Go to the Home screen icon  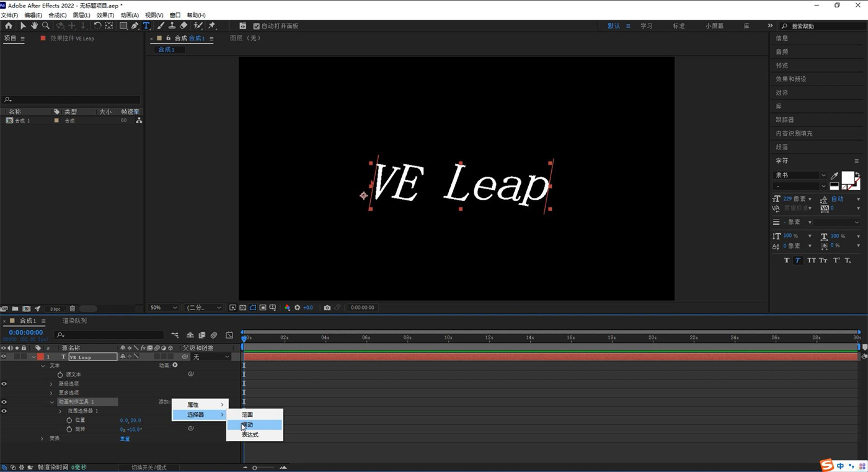[x=8, y=26]
